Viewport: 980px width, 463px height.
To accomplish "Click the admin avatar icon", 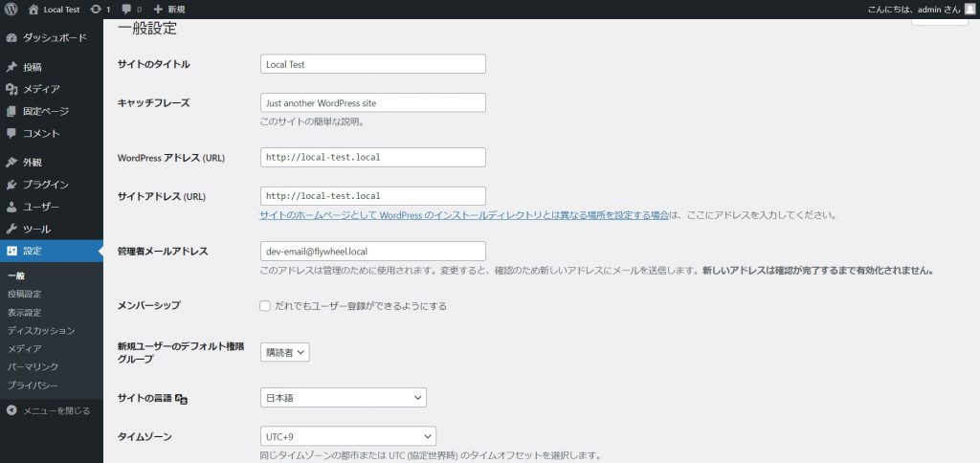I will pyautogui.click(x=969, y=10).
